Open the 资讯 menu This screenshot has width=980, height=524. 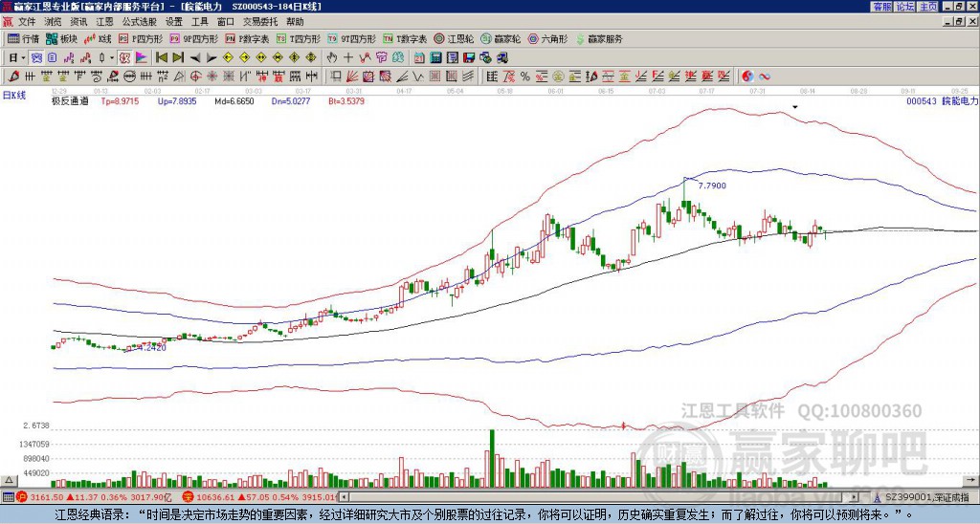78,22
